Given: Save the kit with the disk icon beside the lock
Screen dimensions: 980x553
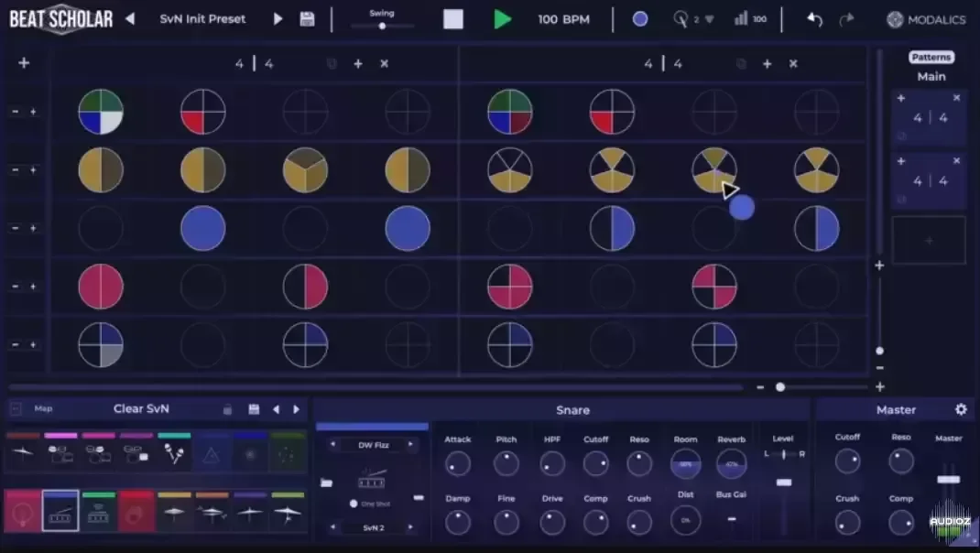Looking at the screenshot, I should pyautogui.click(x=254, y=409).
